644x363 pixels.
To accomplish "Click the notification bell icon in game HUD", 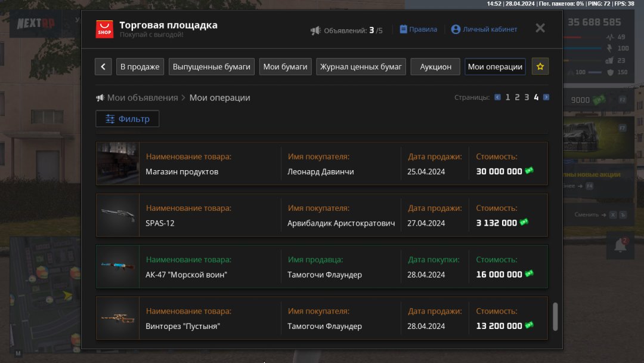I will [621, 245].
